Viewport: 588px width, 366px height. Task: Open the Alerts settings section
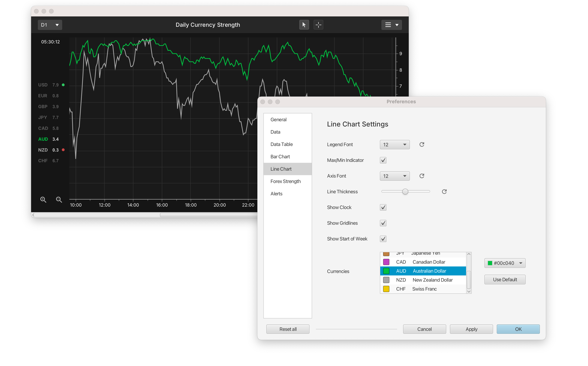point(276,193)
